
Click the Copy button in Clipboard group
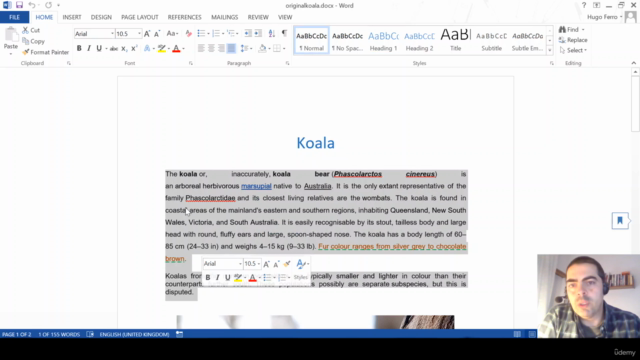tap(33, 41)
